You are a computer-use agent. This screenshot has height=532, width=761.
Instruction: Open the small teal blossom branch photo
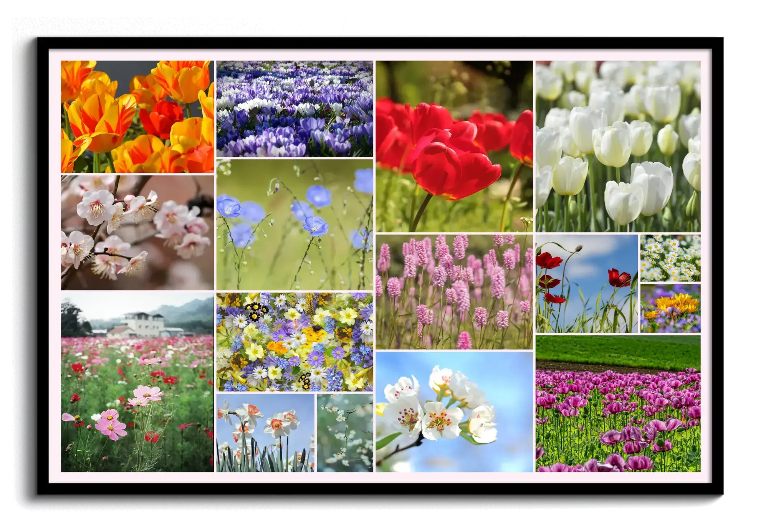[345, 433]
